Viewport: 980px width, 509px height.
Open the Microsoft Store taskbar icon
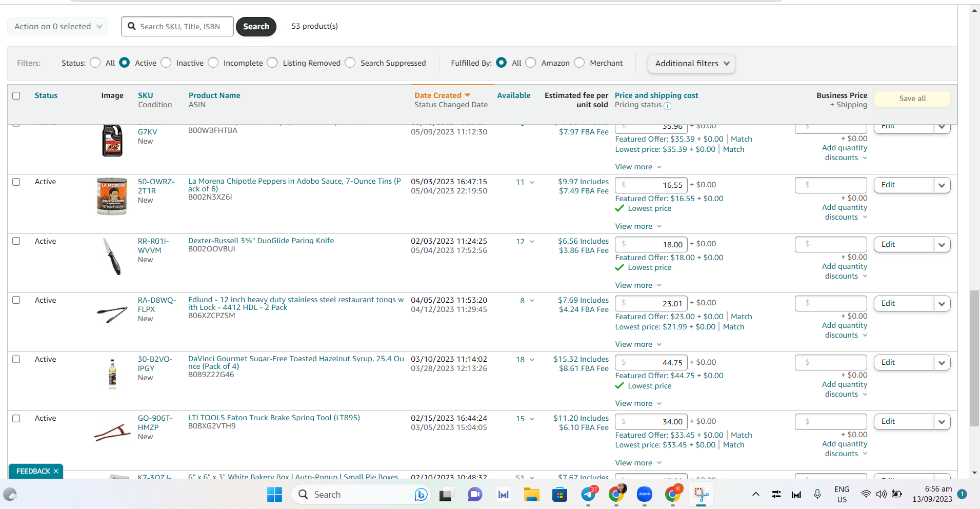(559, 495)
